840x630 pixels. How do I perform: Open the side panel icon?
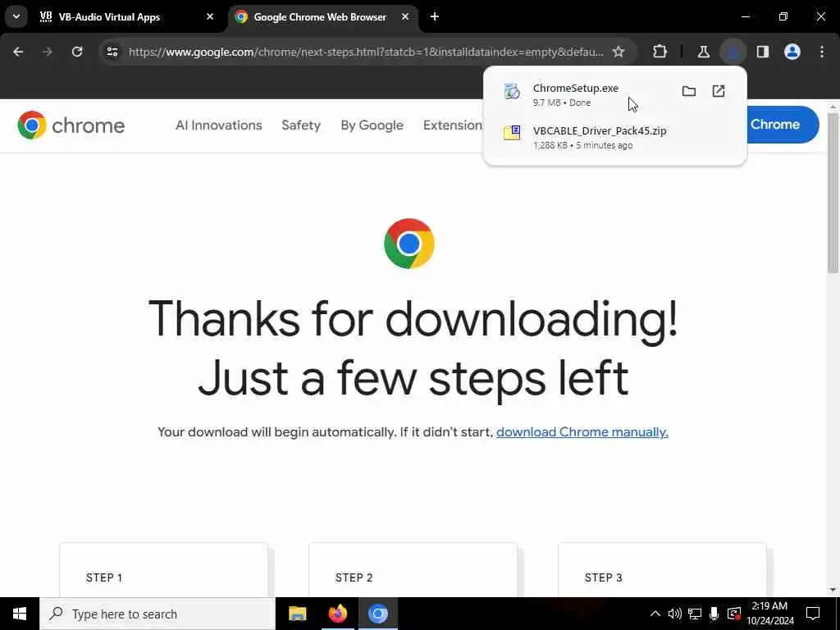pos(763,52)
